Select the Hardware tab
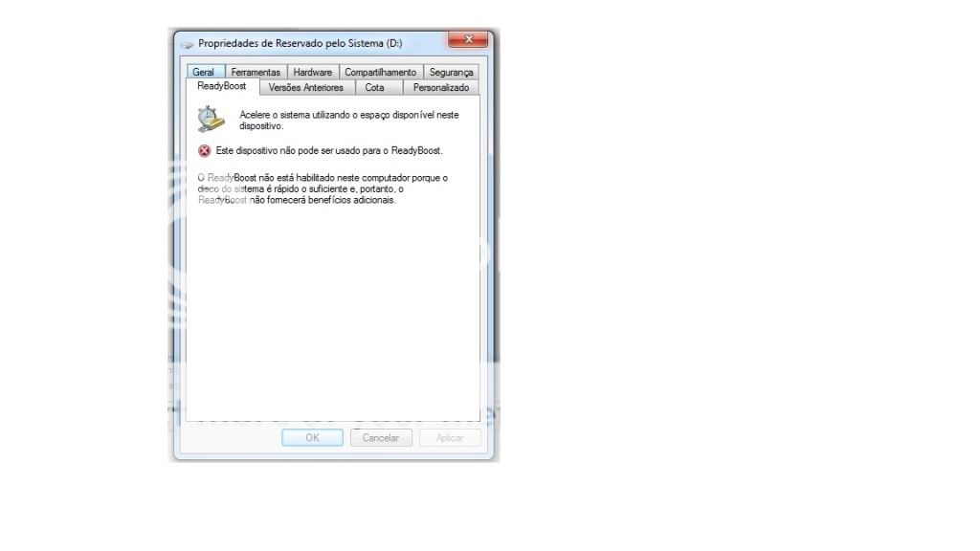Image resolution: width=980 pixels, height=551 pixels. pyautogui.click(x=312, y=72)
